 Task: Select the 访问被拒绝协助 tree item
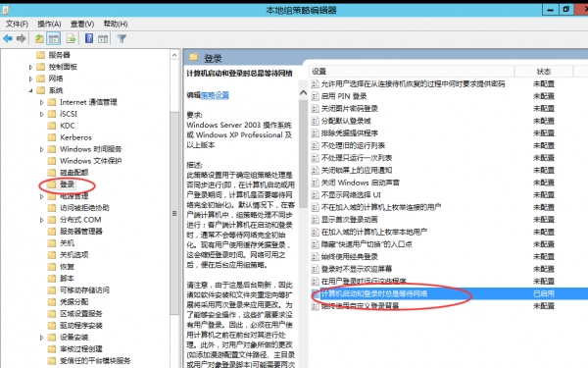84,208
